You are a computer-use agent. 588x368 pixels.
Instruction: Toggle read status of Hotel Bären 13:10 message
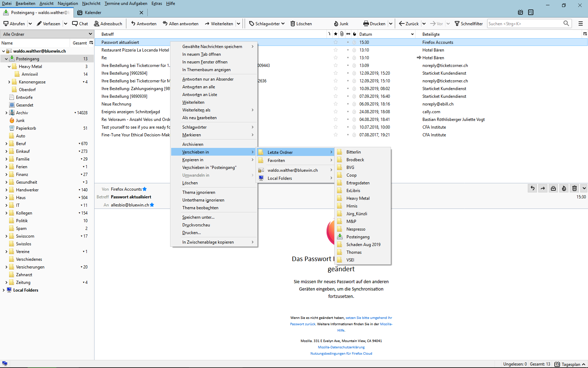tap(348, 50)
